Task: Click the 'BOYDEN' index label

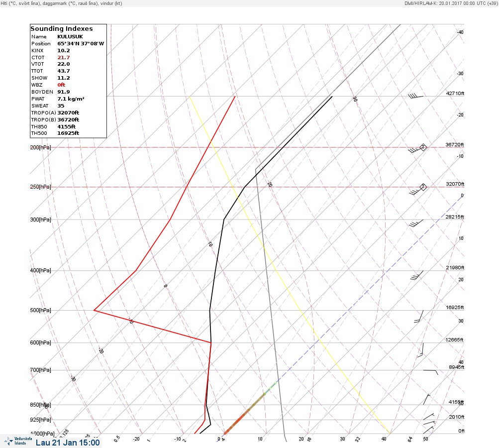Action: [x=42, y=92]
